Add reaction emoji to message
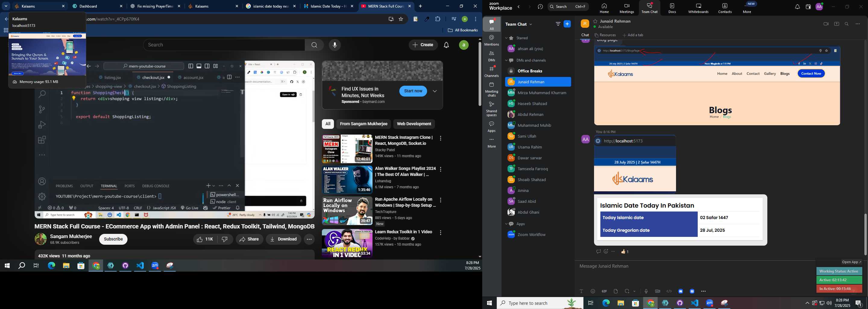Screen dimensions: 868x309 [x=606, y=252]
